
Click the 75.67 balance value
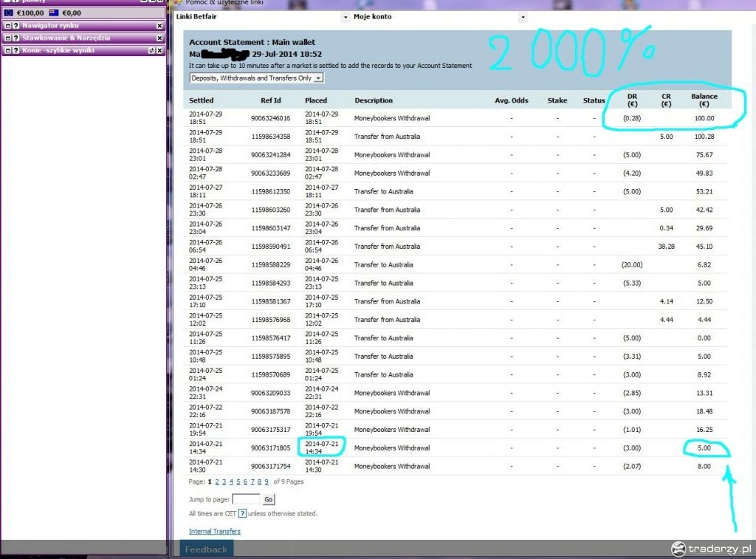(704, 155)
